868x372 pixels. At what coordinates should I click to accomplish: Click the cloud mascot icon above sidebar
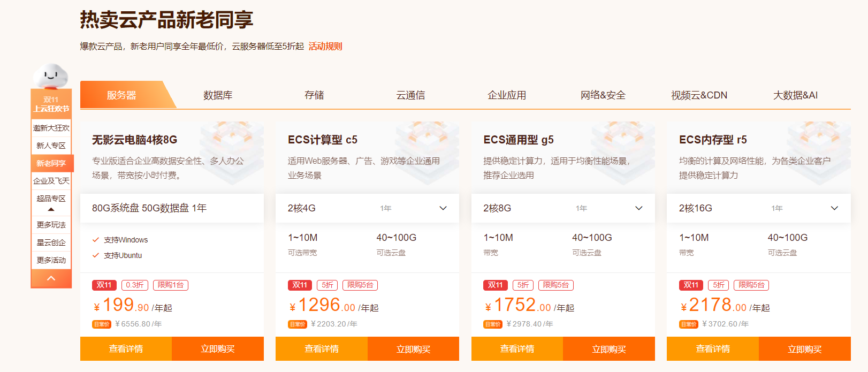tap(51, 75)
